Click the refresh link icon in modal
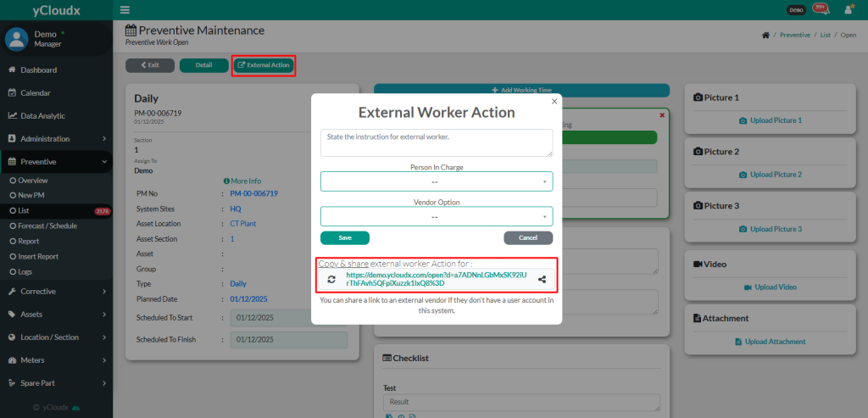The width and height of the screenshot is (868, 418). click(331, 279)
